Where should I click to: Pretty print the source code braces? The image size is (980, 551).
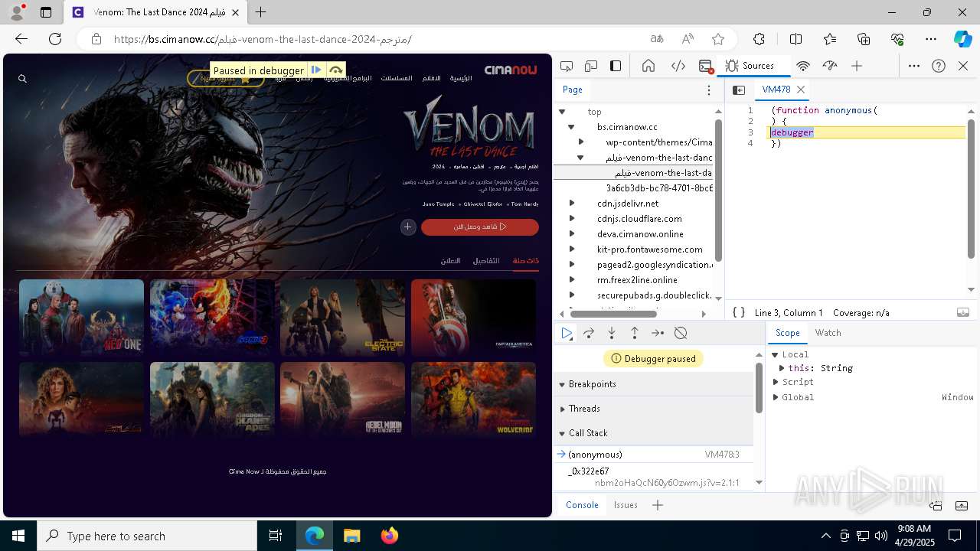point(739,312)
